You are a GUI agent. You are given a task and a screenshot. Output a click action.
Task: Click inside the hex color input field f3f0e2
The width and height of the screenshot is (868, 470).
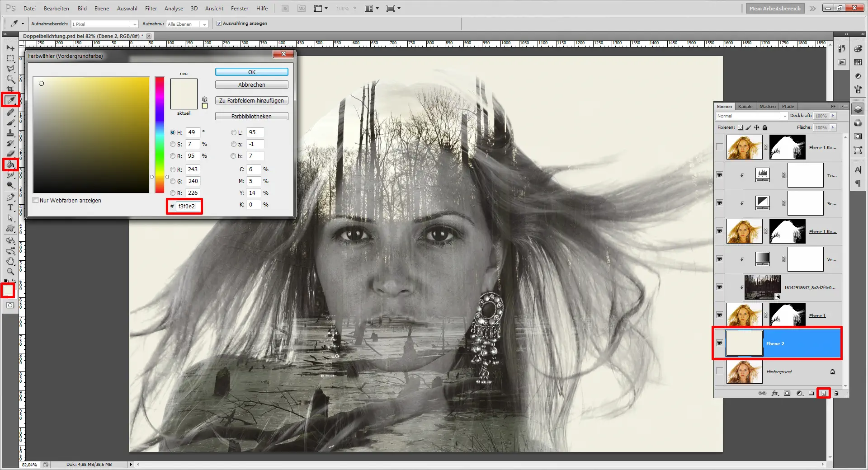click(x=187, y=207)
